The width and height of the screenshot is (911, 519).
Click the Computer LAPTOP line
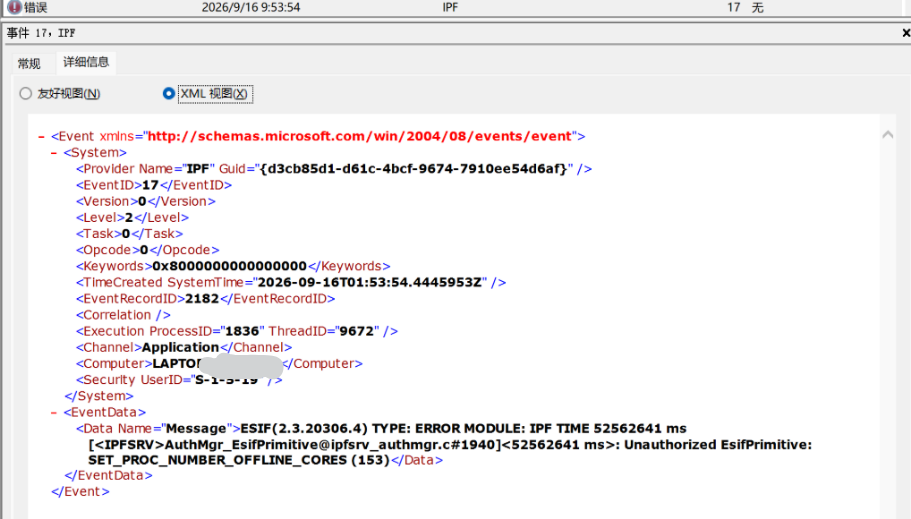[x=219, y=364]
